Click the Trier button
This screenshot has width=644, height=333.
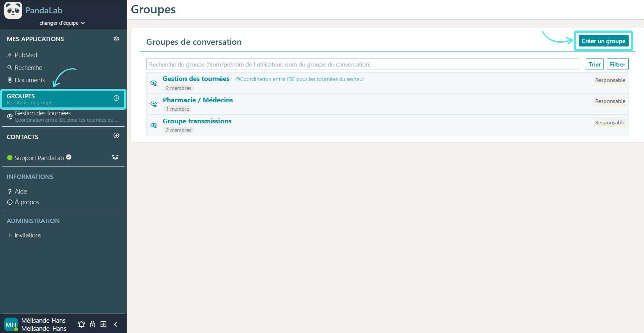595,64
